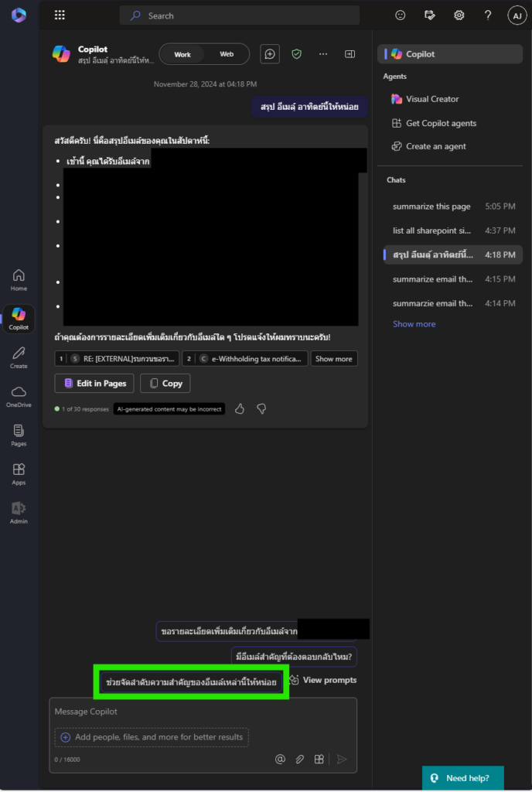532x792 pixels.
Task: Open the more options ellipsis menu
Action: [x=323, y=54]
